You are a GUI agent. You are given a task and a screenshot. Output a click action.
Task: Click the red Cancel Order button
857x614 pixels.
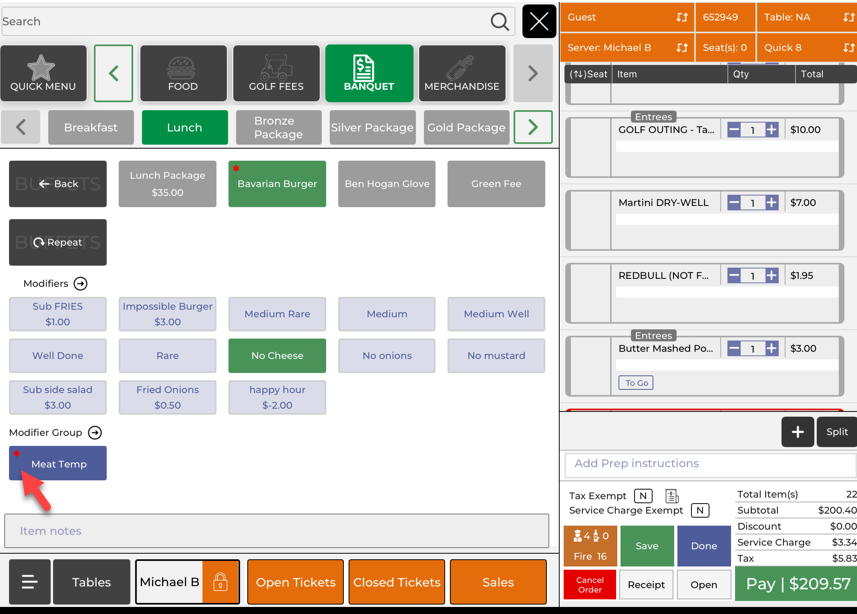[590, 584]
